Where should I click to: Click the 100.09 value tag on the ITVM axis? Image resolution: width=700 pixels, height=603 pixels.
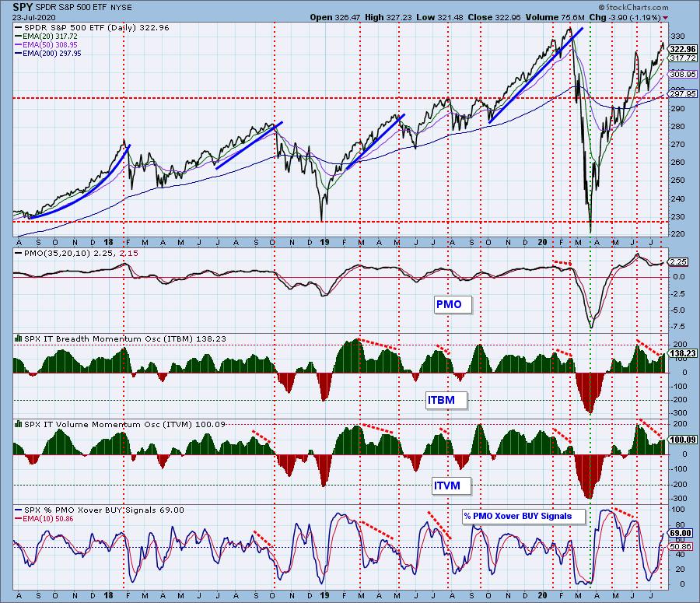(x=683, y=440)
